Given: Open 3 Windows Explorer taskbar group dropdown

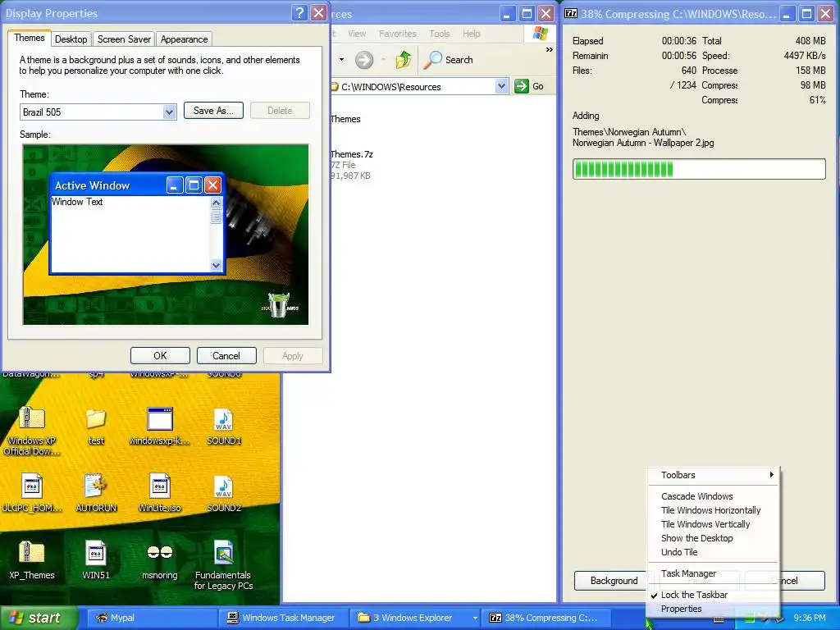Looking at the screenshot, I should [x=475, y=619].
